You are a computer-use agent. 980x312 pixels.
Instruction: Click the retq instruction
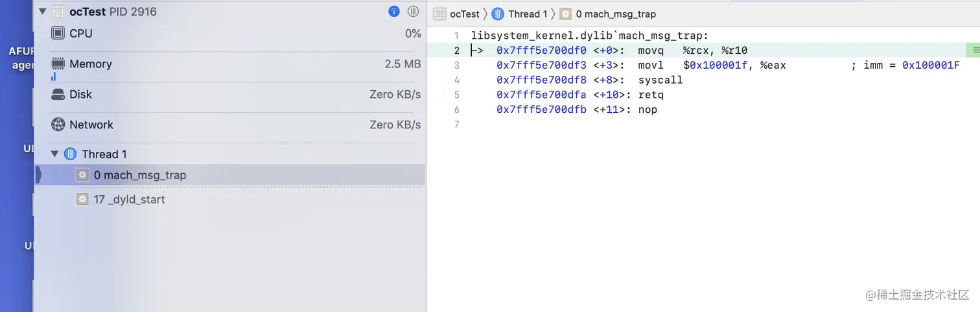(651, 95)
